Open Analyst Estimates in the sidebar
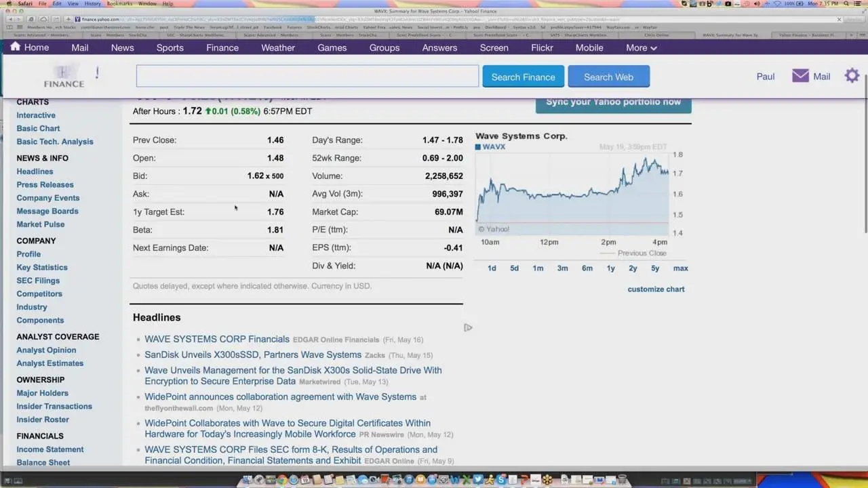 (x=50, y=363)
